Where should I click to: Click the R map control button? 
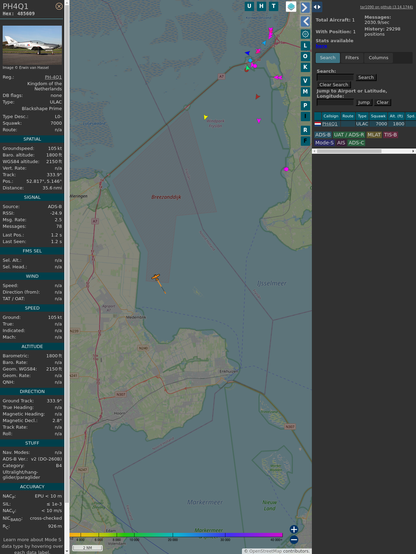tap(305, 130)
